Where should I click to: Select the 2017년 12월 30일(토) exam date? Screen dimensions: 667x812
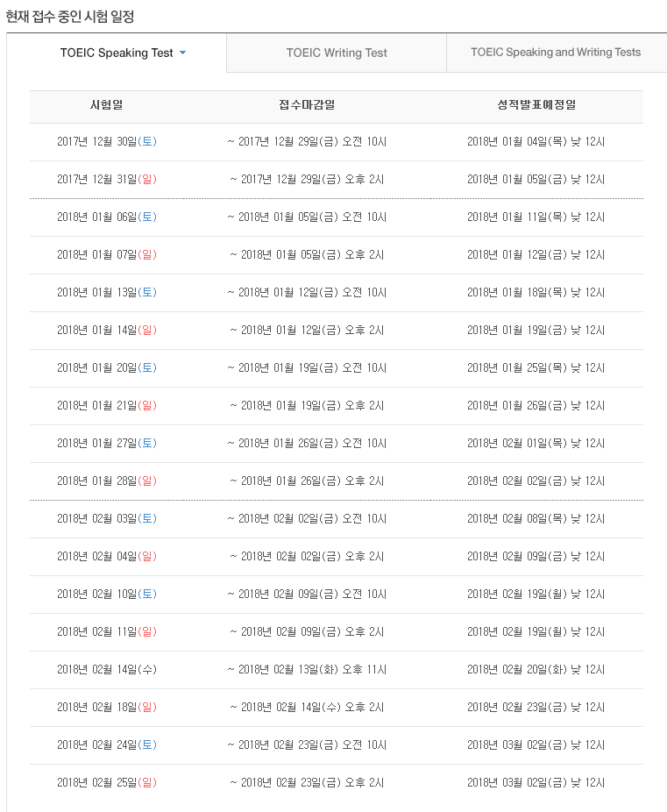coord(107,142)
